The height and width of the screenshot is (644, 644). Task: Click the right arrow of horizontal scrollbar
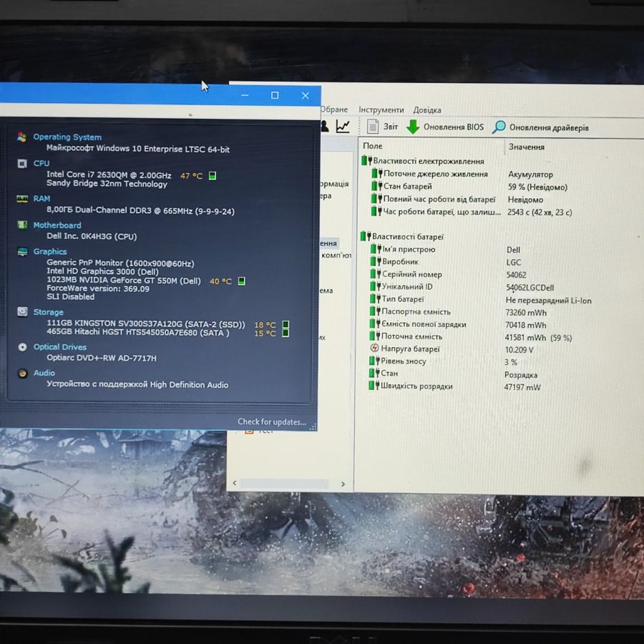point(343,484)
